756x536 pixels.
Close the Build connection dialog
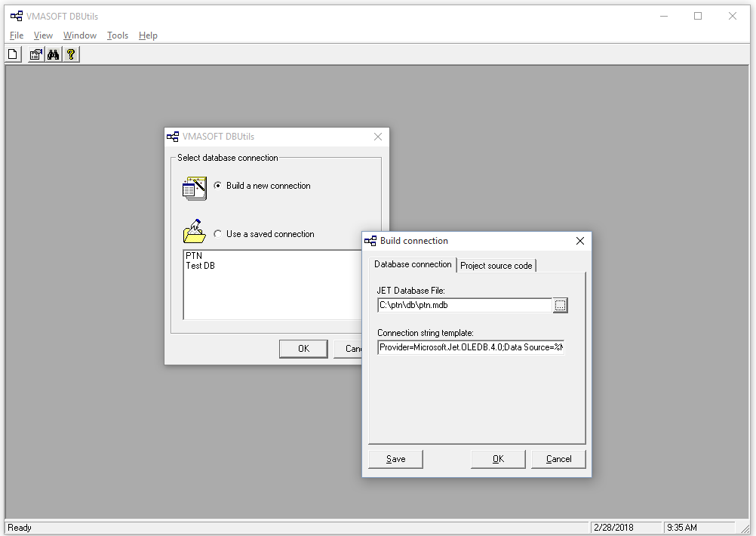(x=580, y=241)
